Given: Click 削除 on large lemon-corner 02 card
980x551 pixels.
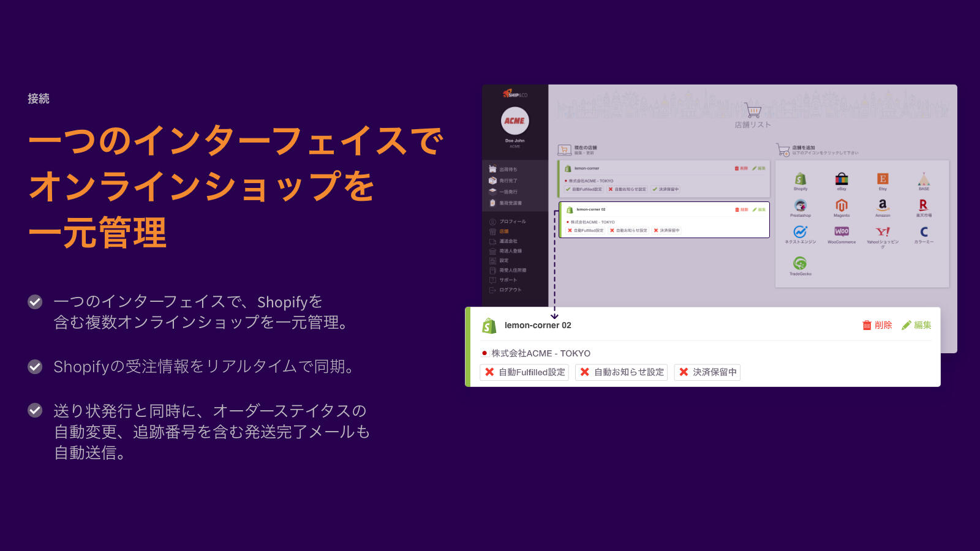Looking at the screenshot, I should [877, 325].
